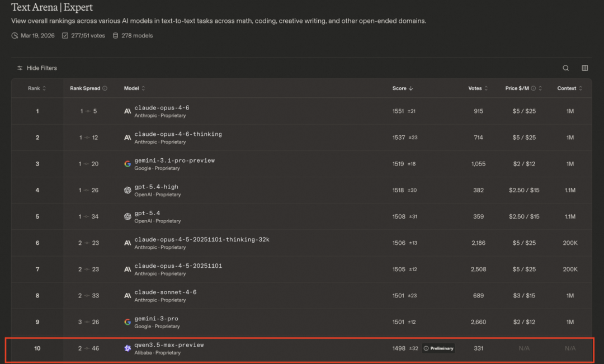The height and width of the screenshot is (364, 604).
Task: Click the Alibaba Qwen logo icon
Action: click(128, 348)
